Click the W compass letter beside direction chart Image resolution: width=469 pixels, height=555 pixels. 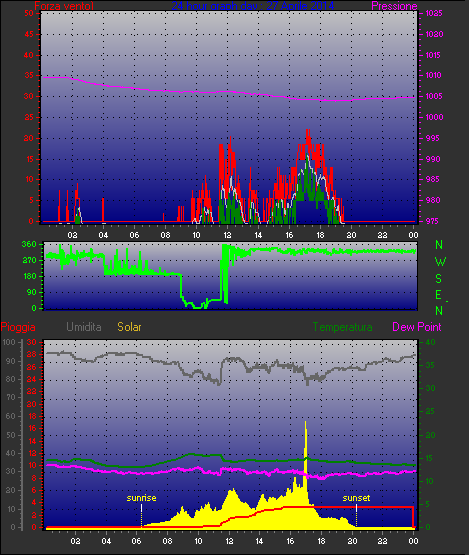click(x=440, y=262)
